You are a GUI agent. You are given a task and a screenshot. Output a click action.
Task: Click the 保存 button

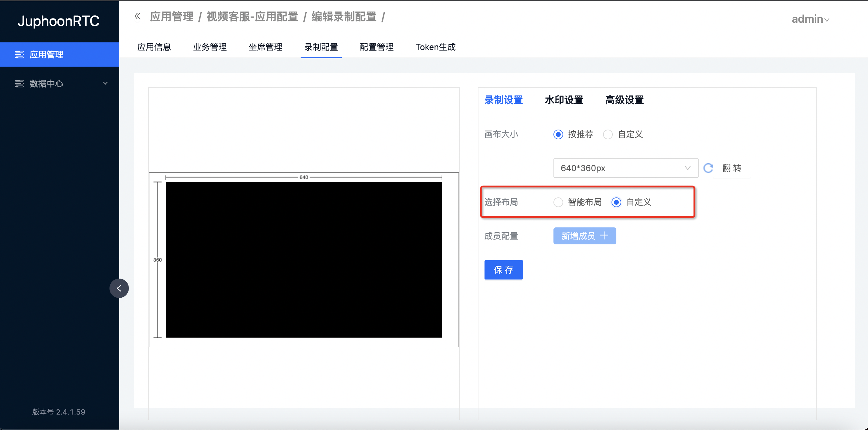click(x=504, y=270)
